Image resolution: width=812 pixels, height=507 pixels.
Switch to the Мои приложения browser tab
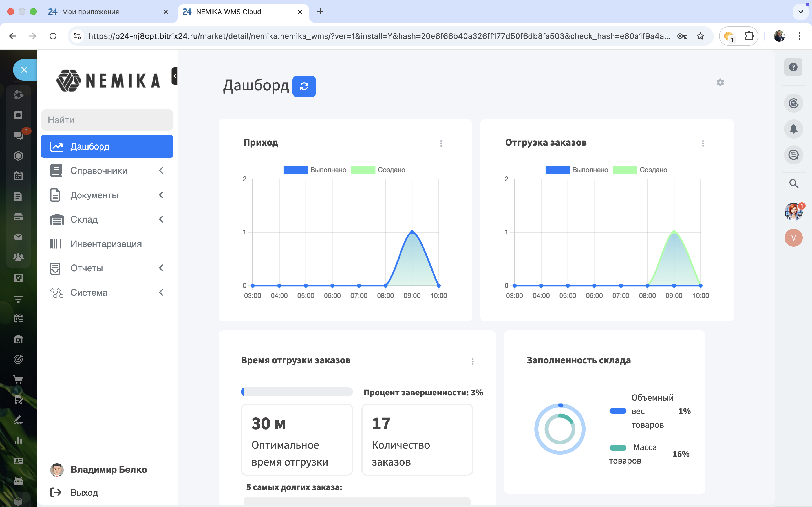pyautogui.click(x=91, y=12)
